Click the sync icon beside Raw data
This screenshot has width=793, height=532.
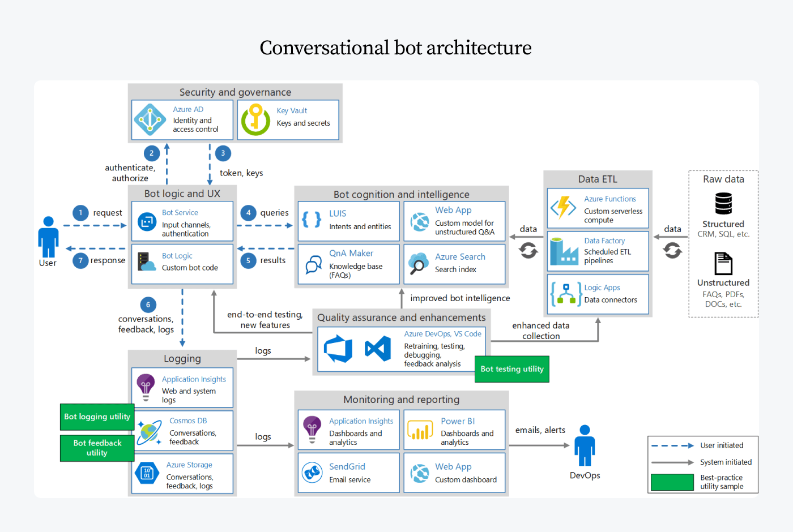(672, 250)
